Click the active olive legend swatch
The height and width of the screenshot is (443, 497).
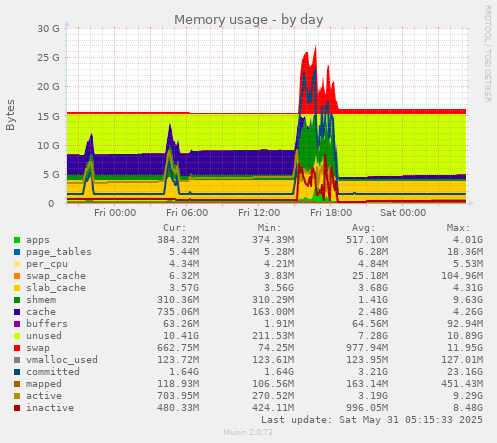pyautogui.click(x=17, y=396)
